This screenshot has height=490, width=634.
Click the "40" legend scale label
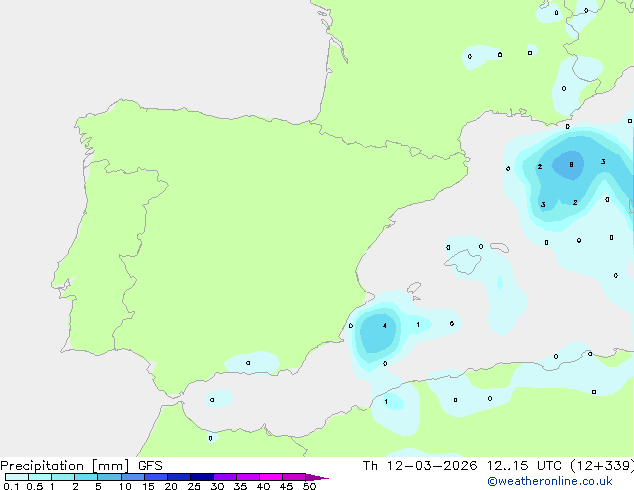[x=263, y=486]
